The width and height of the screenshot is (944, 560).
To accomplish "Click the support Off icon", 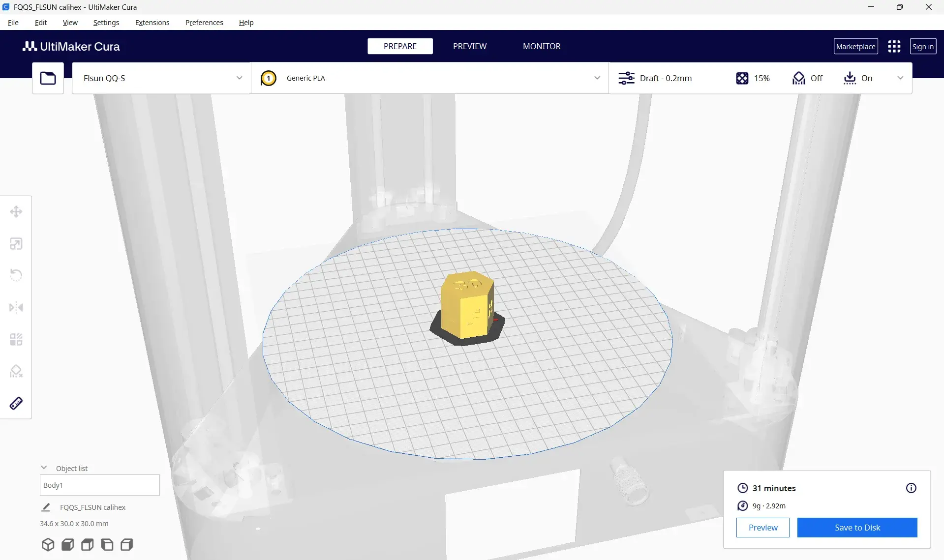I will tap(798, 78).
